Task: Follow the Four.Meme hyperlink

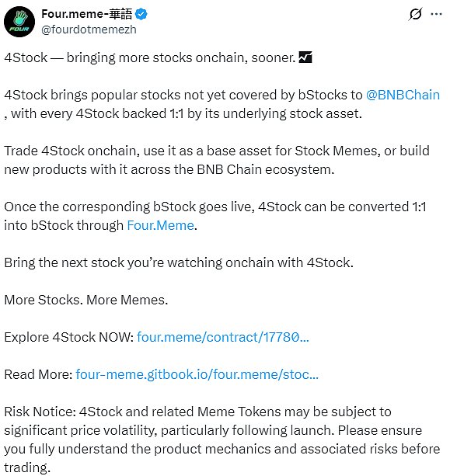Action: [x=160, y=225]
